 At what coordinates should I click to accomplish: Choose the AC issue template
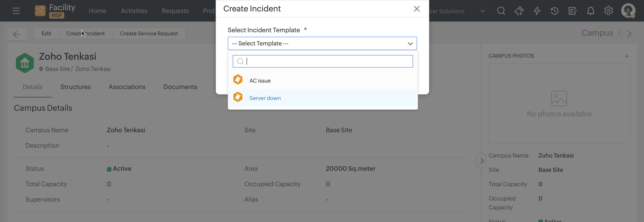[260, 81]
